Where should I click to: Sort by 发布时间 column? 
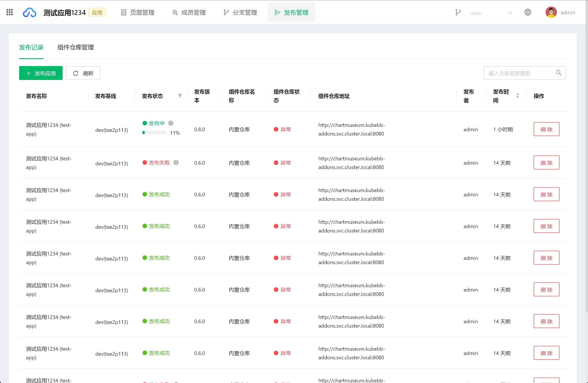(518, 96)
